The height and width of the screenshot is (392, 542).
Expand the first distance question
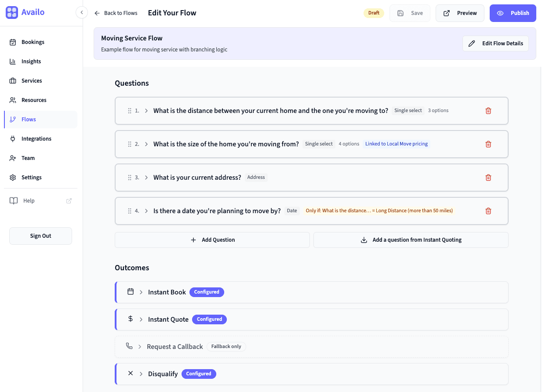[x=146, y=110]
